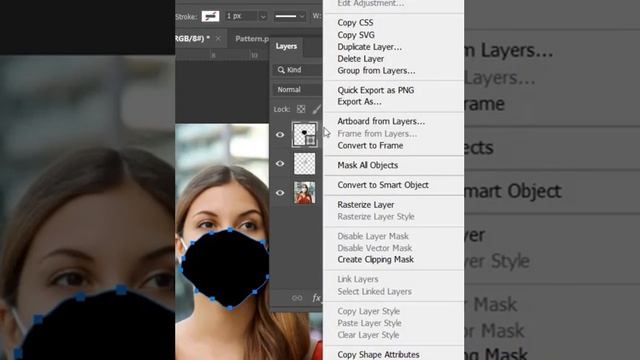Select the woman photo layer thumbnail
The height and width of the screenshot is (360, 640).
click(304, 193)
